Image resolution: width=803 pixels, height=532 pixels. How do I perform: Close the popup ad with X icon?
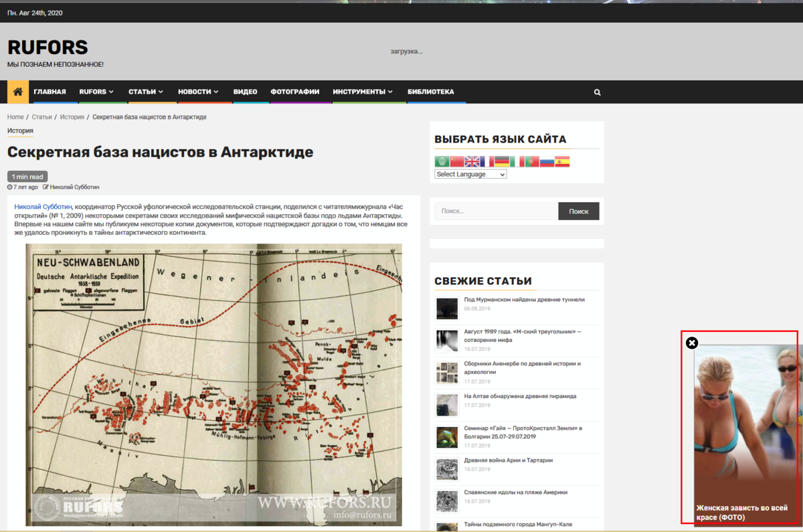point(692,343)
